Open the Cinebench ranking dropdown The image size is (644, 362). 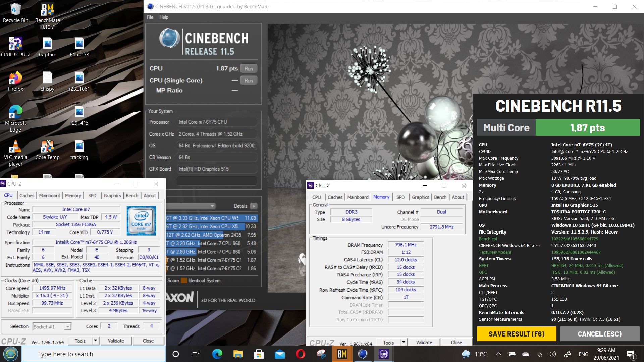point(191,206)
